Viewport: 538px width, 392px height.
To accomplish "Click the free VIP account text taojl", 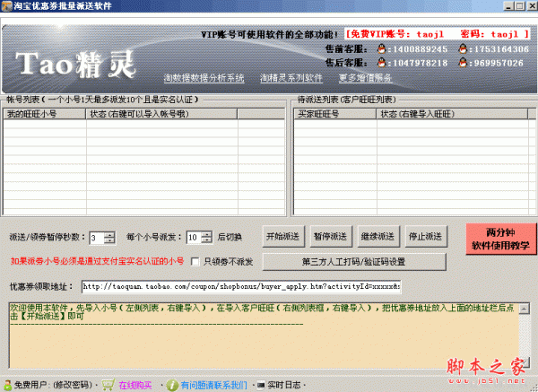I will (x=430, y=34).
